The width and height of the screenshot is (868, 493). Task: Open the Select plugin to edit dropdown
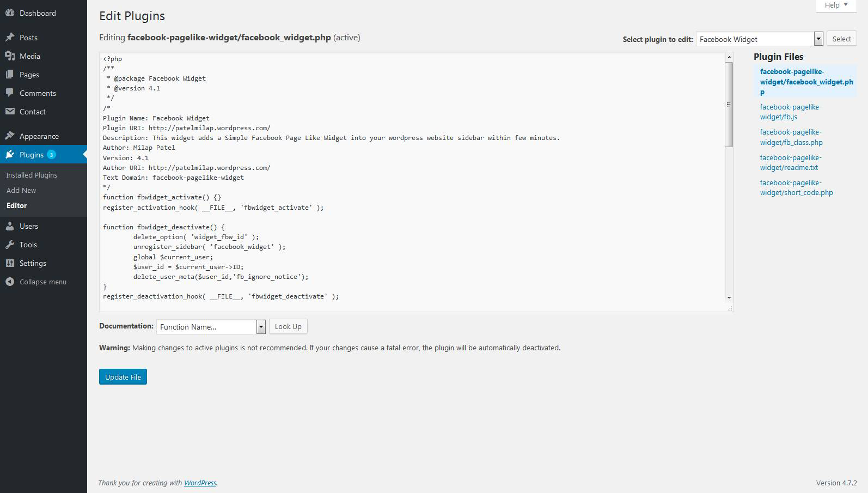click(x=760, y=39)
